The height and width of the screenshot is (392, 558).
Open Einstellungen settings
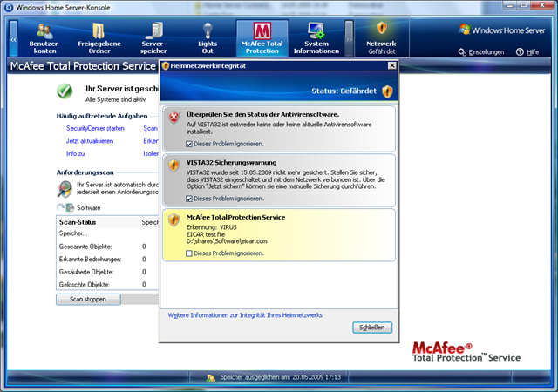pyautogui.click(x=481, y=52)
